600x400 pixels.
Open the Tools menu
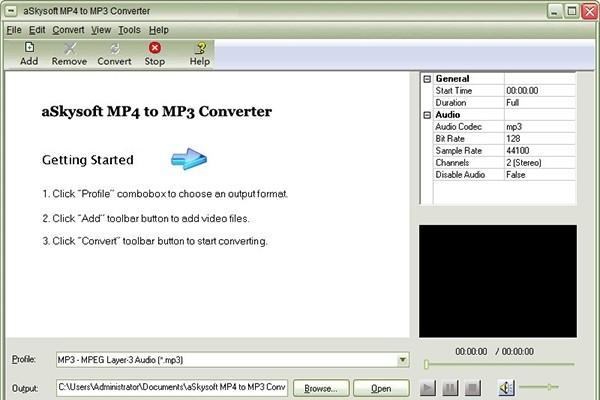[129, 30]
